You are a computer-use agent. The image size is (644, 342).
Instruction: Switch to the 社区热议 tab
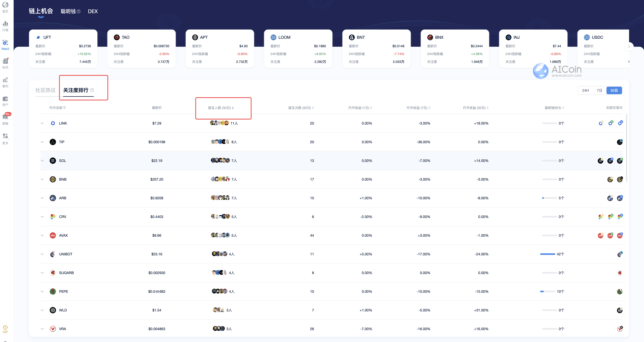[45, 90]
